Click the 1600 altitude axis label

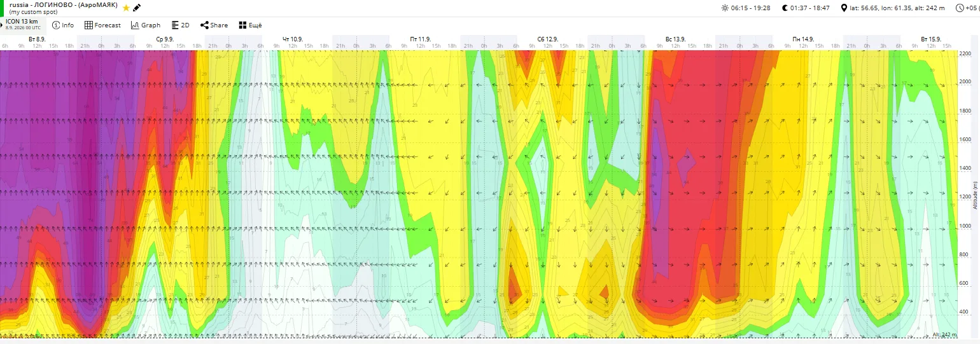(965, 139)
